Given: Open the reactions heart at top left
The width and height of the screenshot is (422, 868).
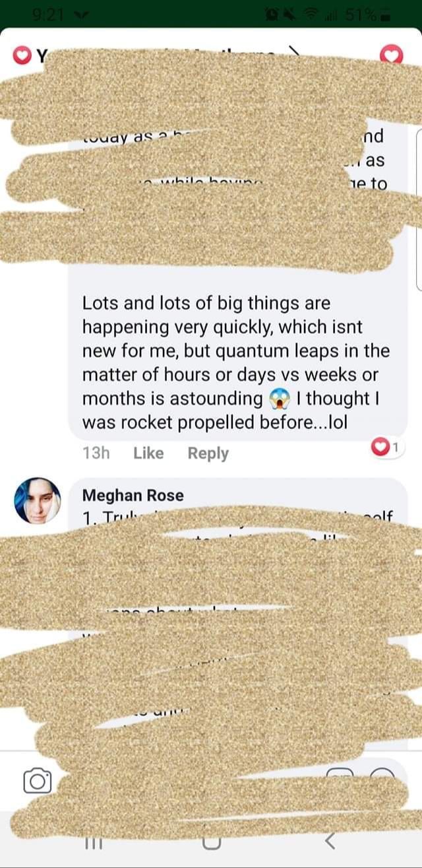Looking at the screenshot, I should [x=23, y=55].
